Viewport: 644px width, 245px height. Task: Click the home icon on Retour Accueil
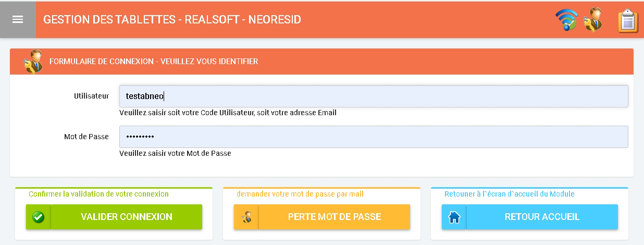tap(454, 217)
